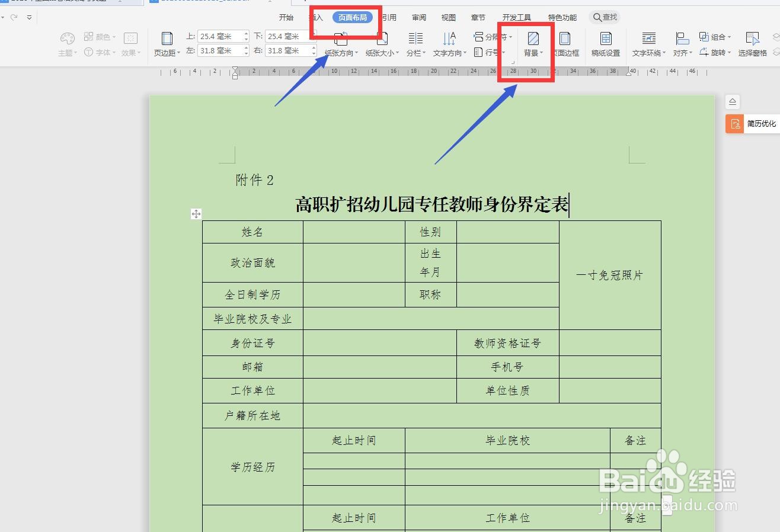The height and width of the screenshot is (532, 780).
Task: Expand the 字体 theme fonts dropdown
Action: point(100,52)
